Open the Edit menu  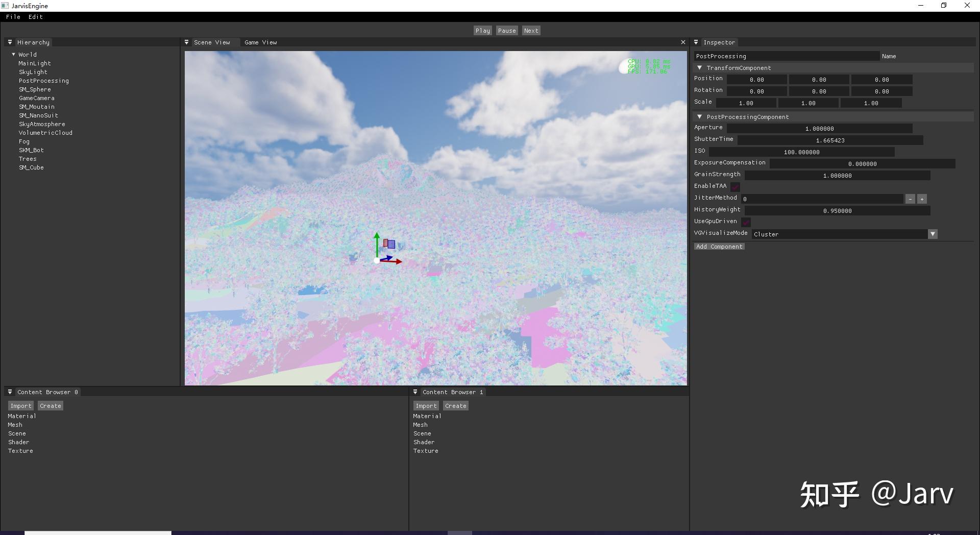35,16
